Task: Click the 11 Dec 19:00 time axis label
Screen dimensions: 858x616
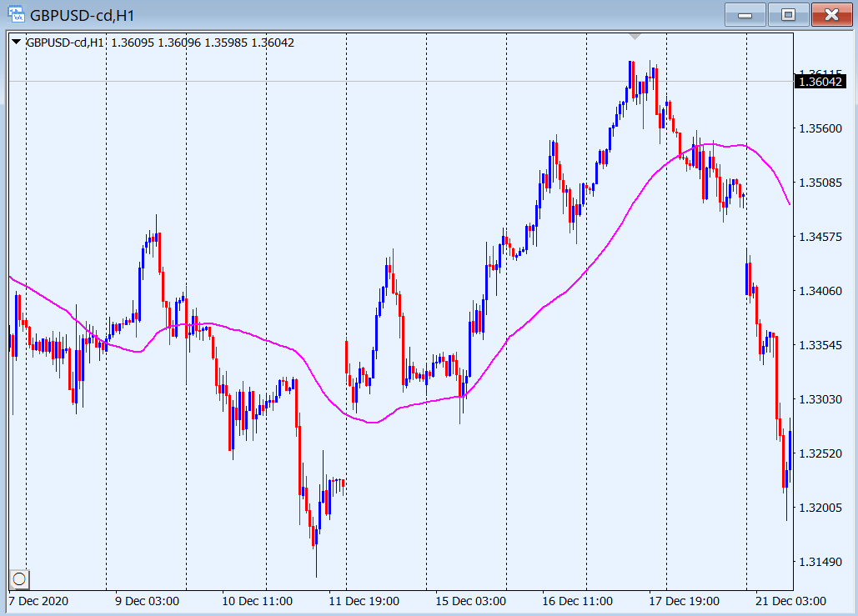Action: [x=364, y=600]
